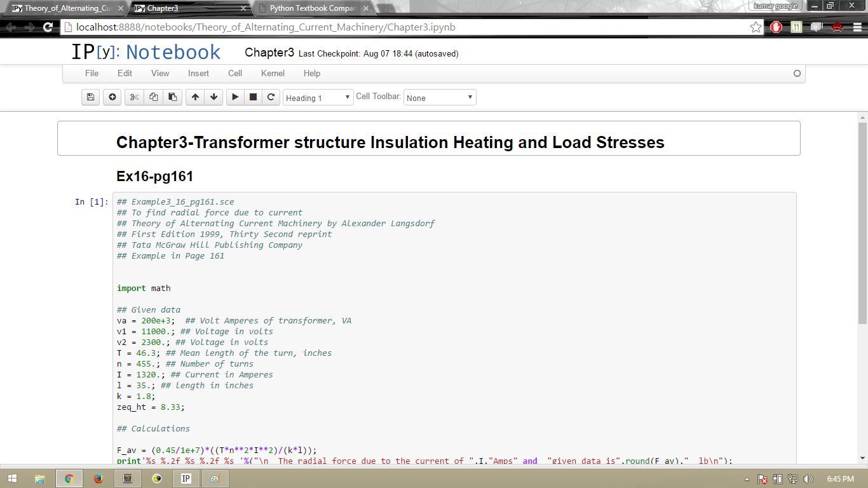Bookmark page with star icon

(x=756, y=27)
